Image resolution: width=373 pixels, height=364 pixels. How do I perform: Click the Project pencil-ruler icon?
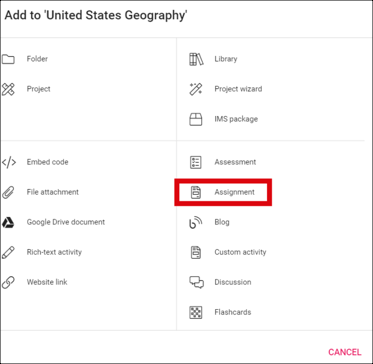tap(8, 89)
